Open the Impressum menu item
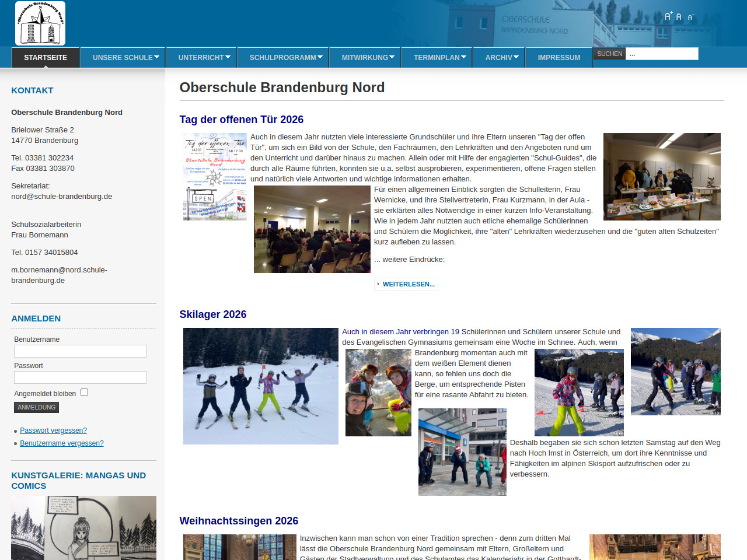This screenshot has width=747, height=560. pos(558,58)
